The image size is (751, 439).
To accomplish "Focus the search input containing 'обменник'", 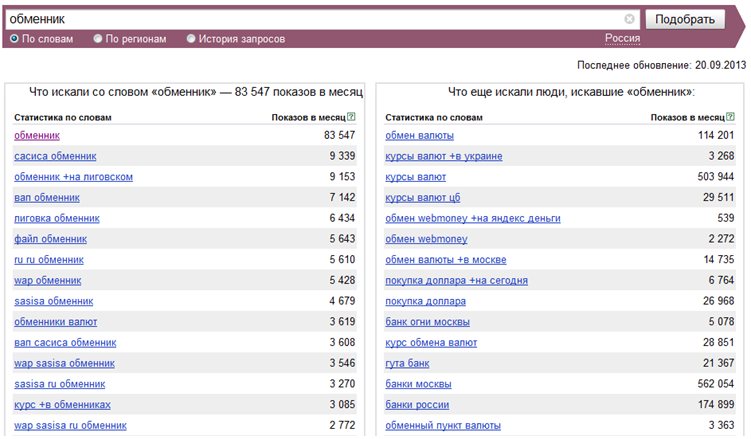I will pos(316,19).
